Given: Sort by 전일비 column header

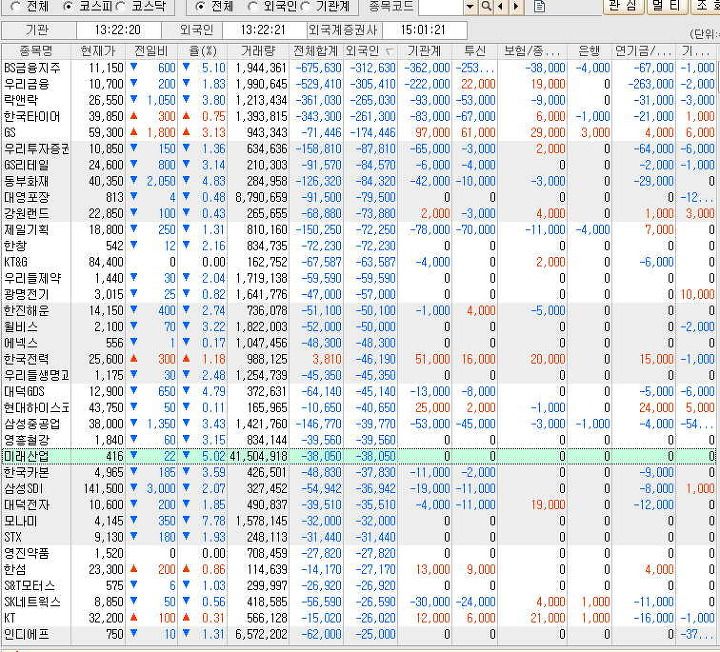Looking at the screenshot, I should pos(151,51).
